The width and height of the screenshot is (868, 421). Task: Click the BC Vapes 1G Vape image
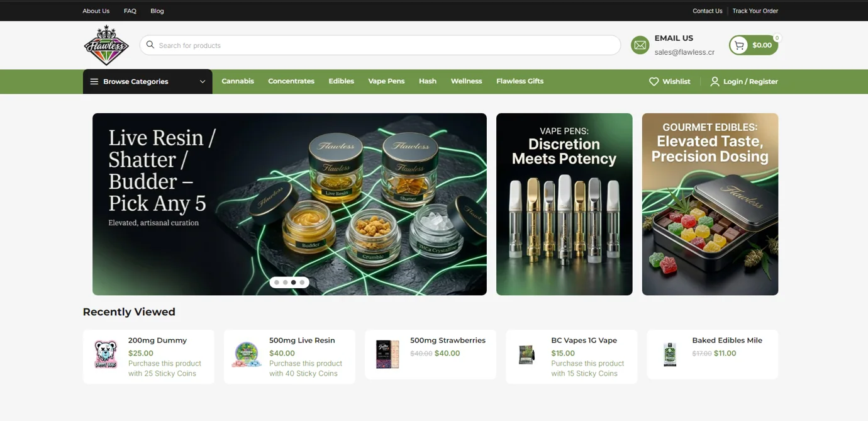pyautogui.click(x=526, y=354)
